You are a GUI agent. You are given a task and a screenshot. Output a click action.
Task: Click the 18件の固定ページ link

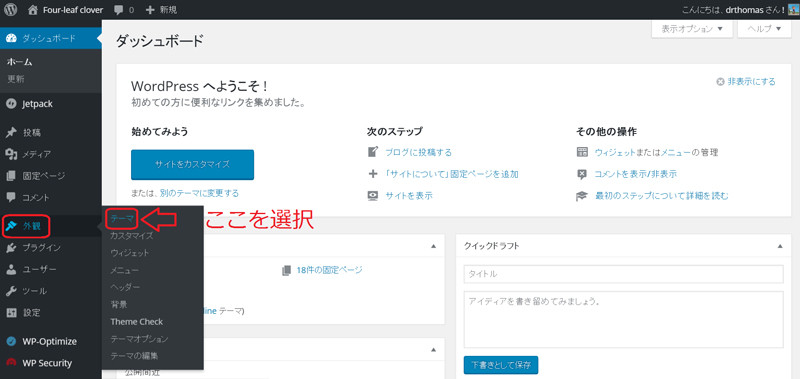click(x=329, y=270)
